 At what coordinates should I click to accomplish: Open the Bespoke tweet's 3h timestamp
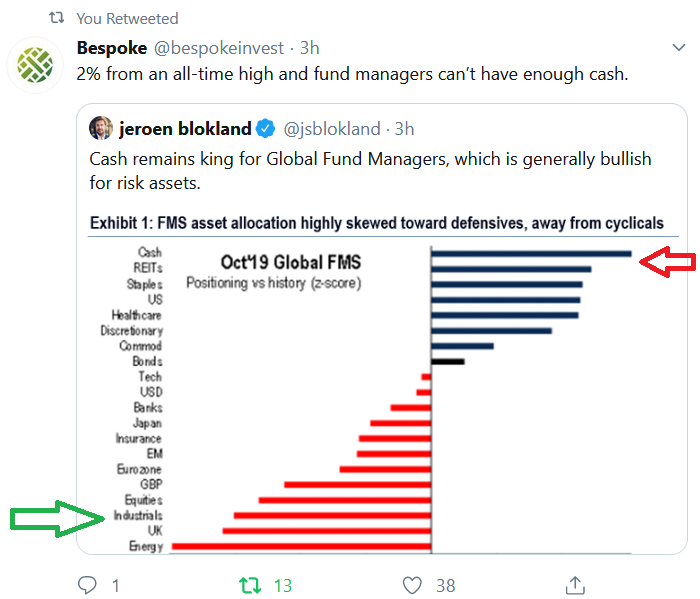click(309, 48)
